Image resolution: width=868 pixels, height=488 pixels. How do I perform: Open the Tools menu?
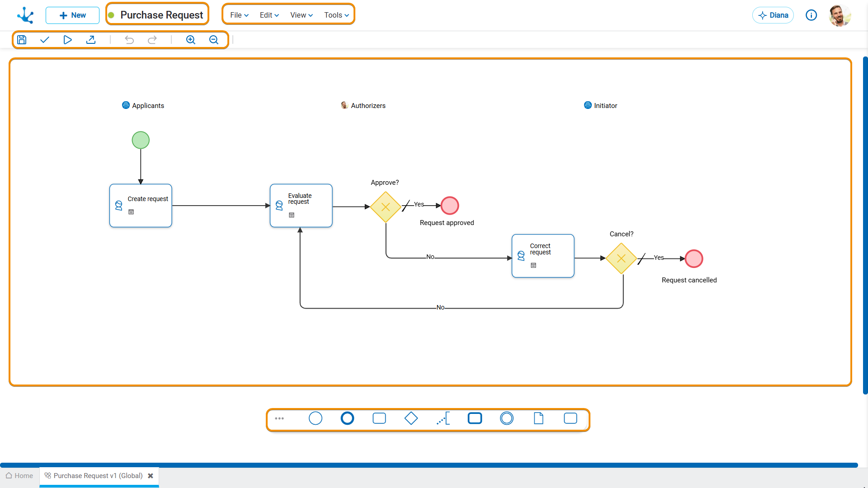point(336,15)
